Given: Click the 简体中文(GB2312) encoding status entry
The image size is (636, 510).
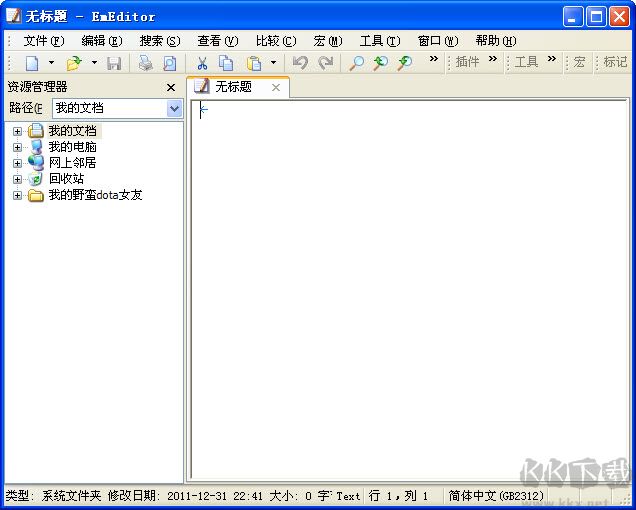Looking at the screenshot, I should pos(496,496).
